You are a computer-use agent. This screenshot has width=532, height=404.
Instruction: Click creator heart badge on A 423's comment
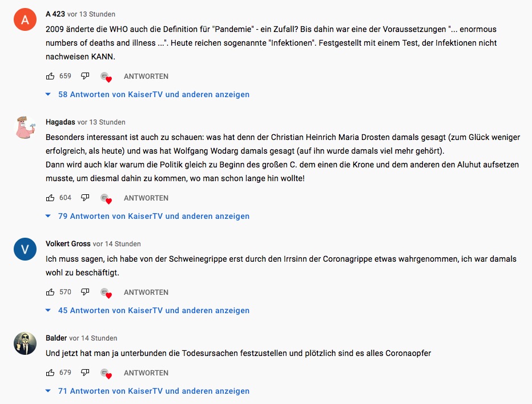pos(106,77)
